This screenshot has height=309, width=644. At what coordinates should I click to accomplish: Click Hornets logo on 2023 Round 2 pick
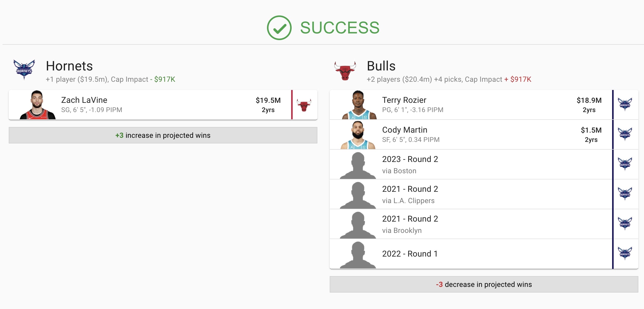click(625, 164)
